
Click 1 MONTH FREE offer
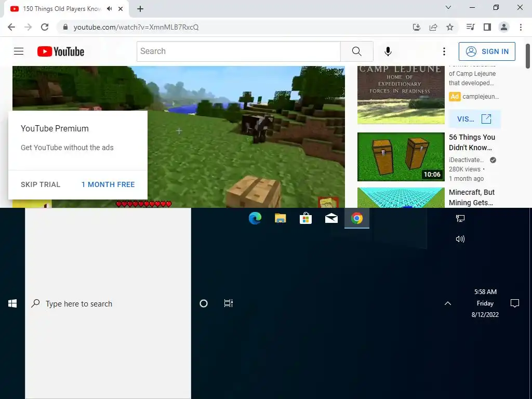[108, 184]
